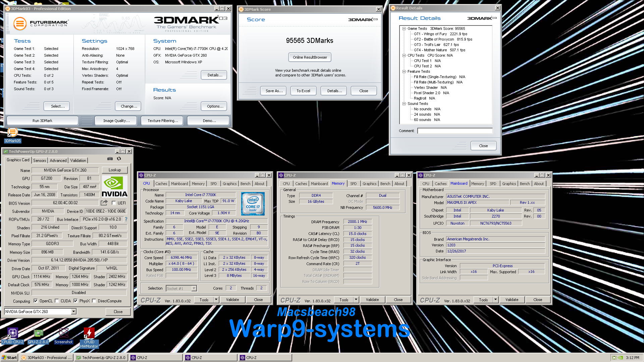Open the Advanced tab in GPU-Z

click(x=58, y=161)
